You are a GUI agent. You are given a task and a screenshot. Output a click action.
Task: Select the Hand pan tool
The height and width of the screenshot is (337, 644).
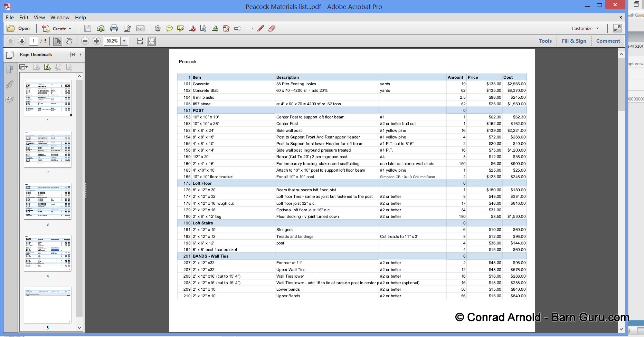coord(69,41)
